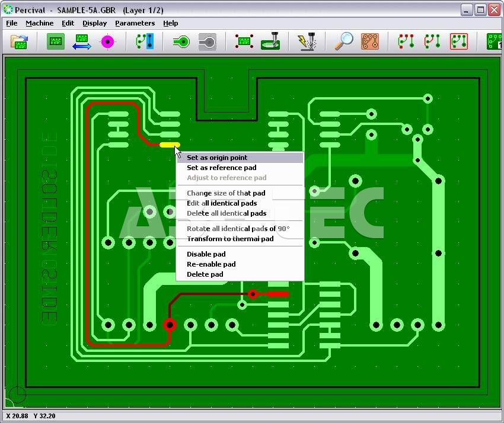This screenshot has height=423, width=504.
Task: Open the Help menu
Action: (170, 23)
